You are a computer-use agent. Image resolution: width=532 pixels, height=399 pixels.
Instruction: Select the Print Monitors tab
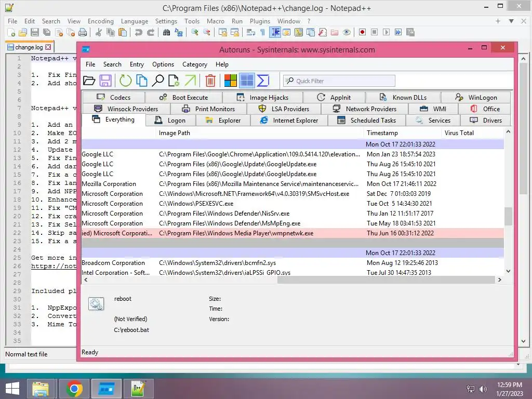click(x=209, y=109)
